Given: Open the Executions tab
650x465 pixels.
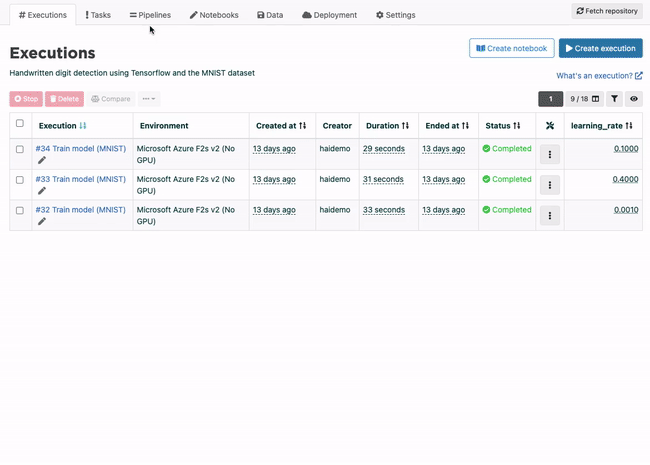Looking at the screenshot, I should [x=43, y=15].
